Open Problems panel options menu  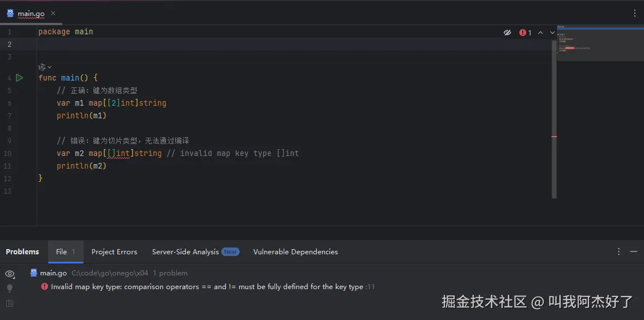pyautogui.click(x=619, y=251)
